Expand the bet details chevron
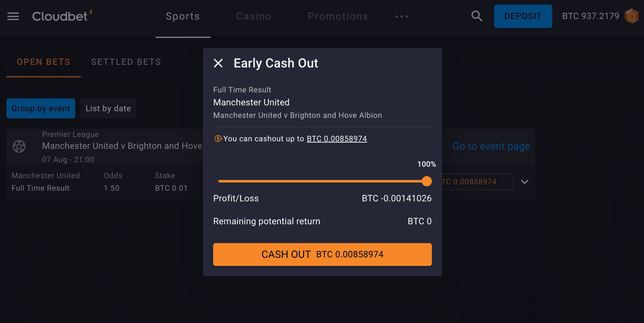 pos(525,182)
